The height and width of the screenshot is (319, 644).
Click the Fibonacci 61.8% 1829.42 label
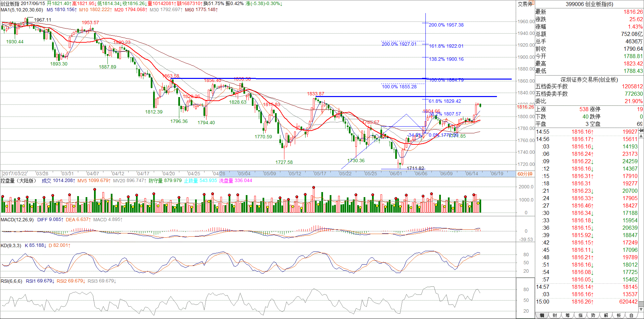point(445,101)
